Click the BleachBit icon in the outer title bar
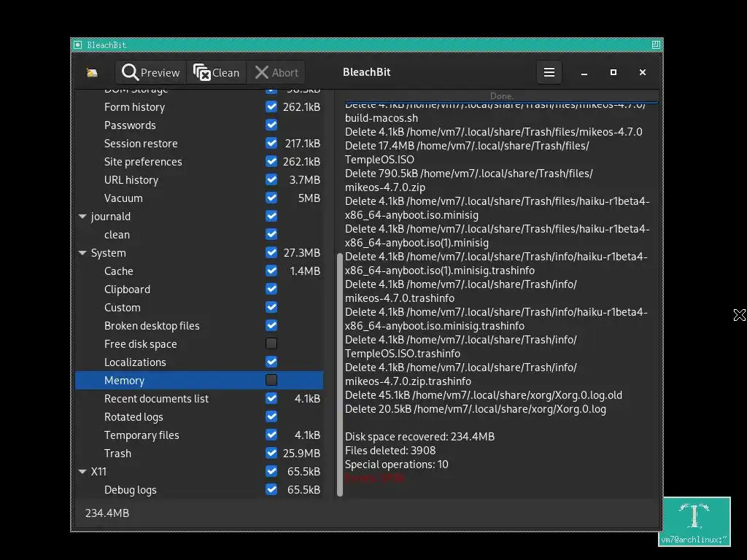Viewport: 747px width, 560px height. pos(77,44)
